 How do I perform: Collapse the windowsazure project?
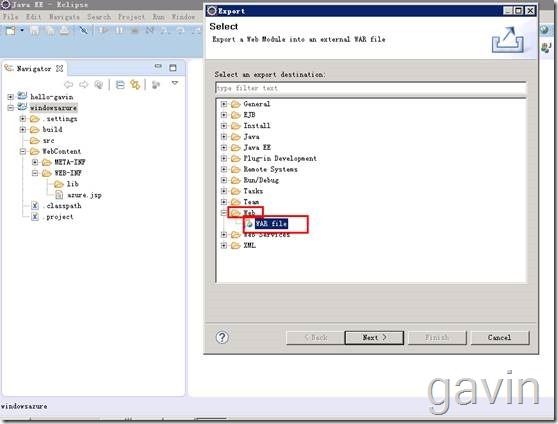tap(11, 108)
